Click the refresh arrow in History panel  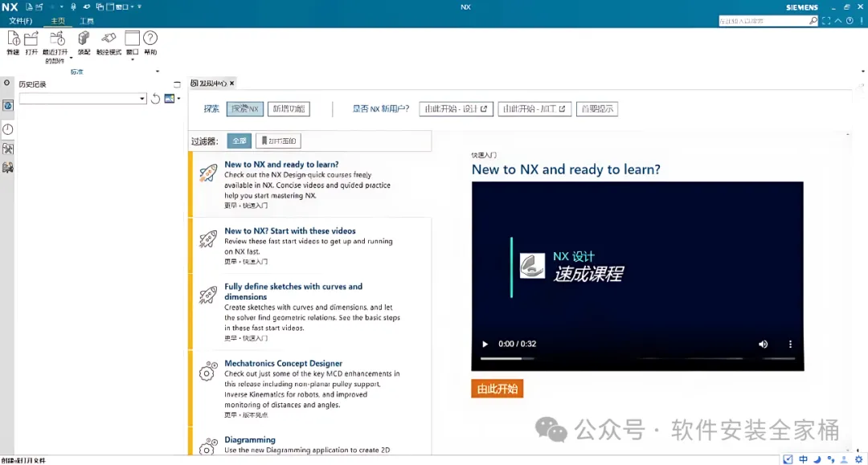156,99
